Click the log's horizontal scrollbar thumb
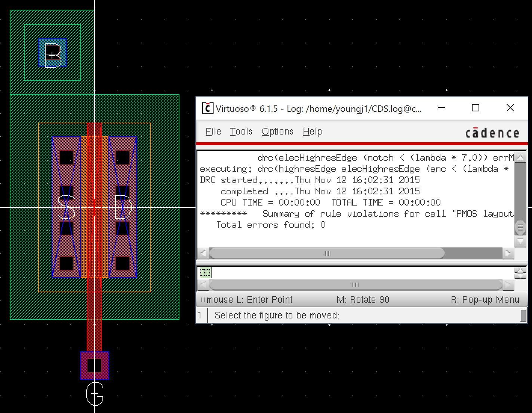The height and width of the screenshot is (413, 532). [327, 253]
